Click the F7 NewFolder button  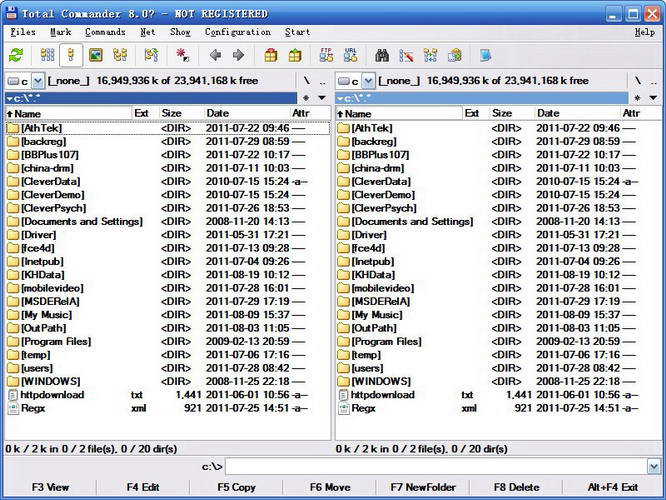(423, 487)
